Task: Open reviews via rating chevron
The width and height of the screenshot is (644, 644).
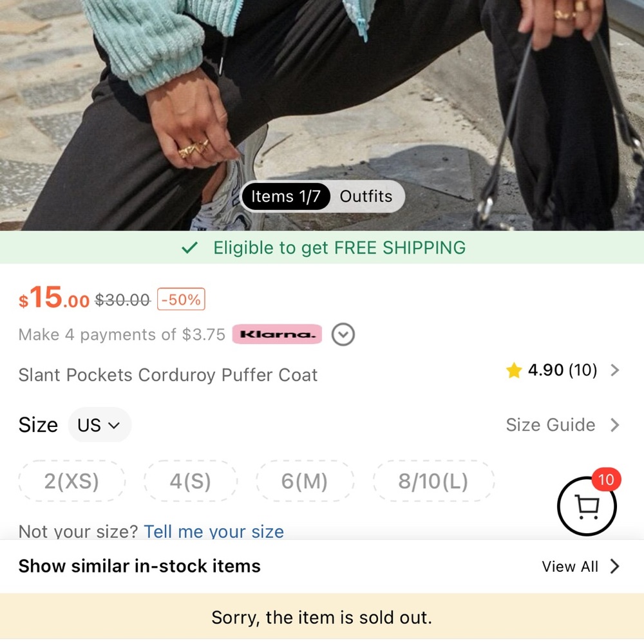Action: (615, 370)
